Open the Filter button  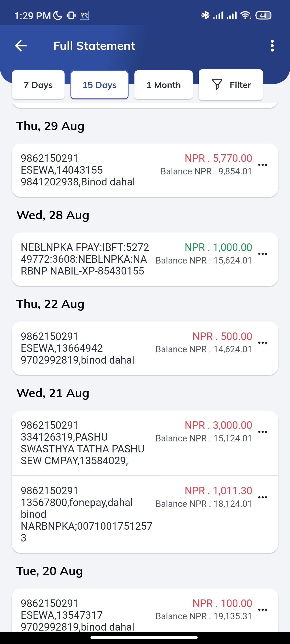231,85
